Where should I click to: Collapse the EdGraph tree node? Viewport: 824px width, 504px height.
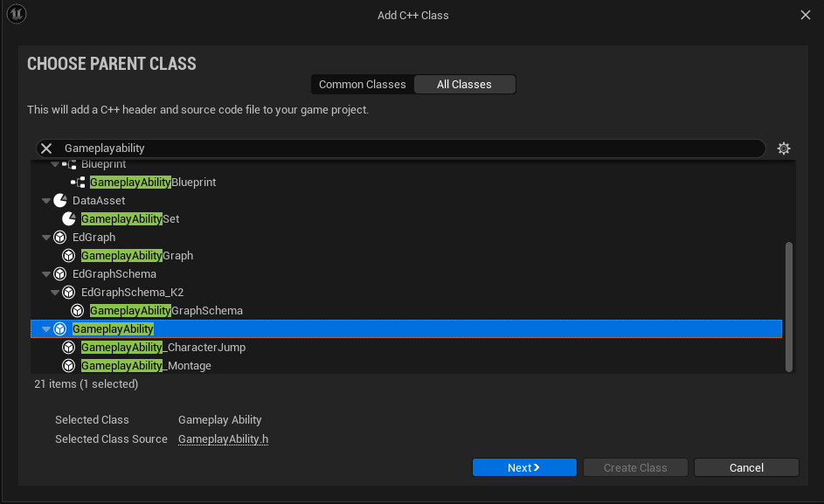click(46, 238)
